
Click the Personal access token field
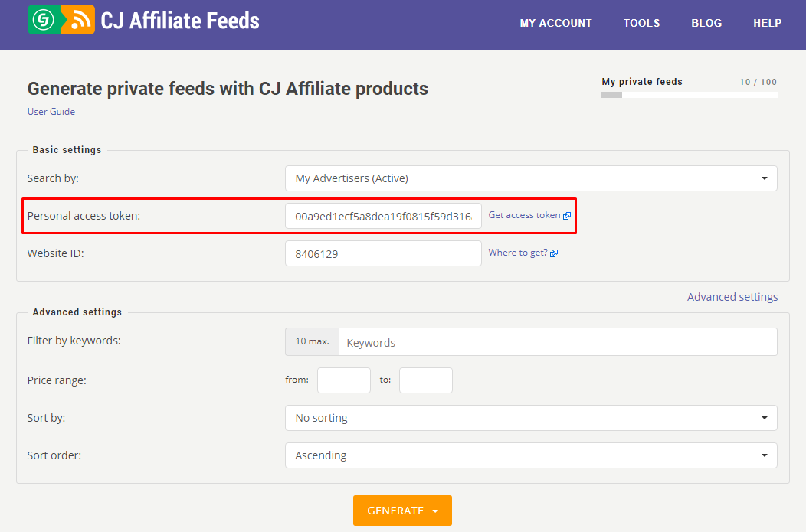coord(383,216)
